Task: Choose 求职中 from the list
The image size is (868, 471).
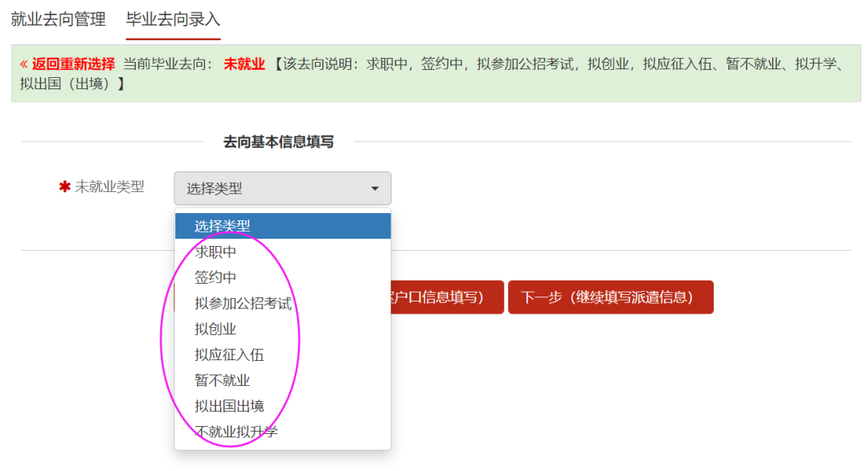Action: [283, 252]
